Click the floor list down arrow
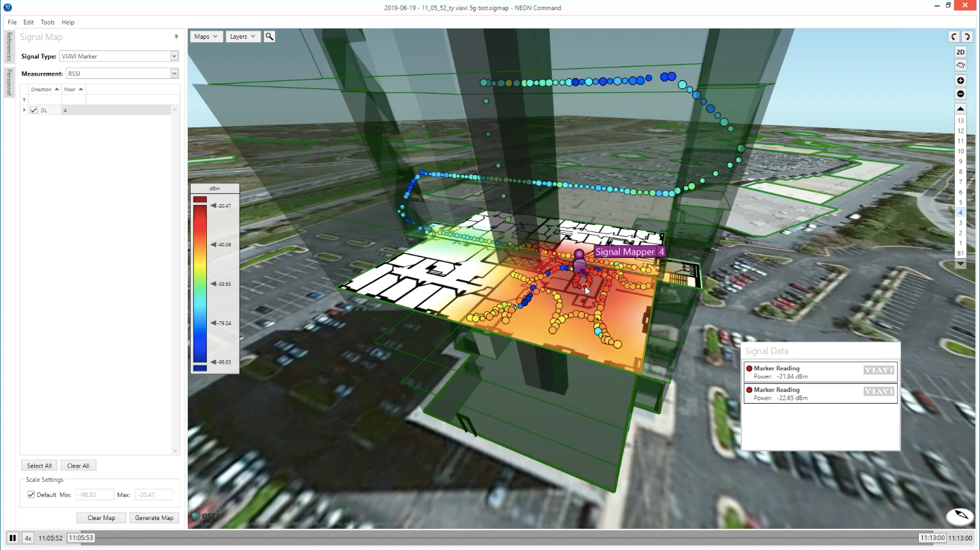Screen dimensions: 980x550 pos(960,264)
